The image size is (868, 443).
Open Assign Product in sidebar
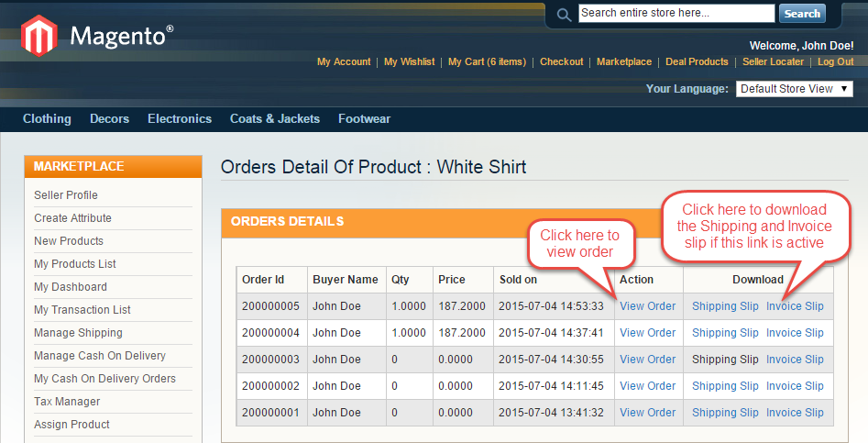pos(71,425)
